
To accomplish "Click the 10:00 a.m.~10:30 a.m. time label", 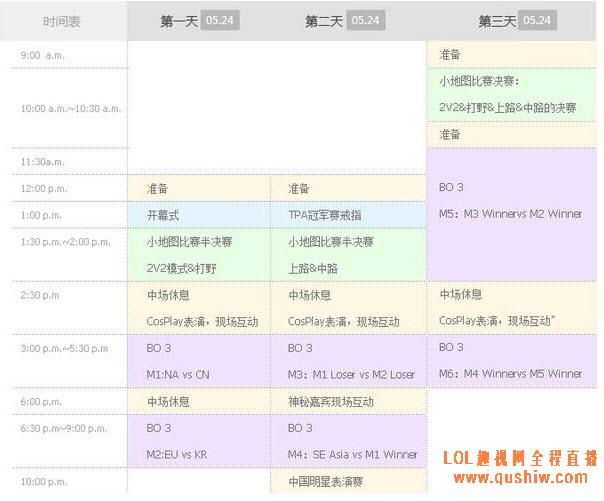I will pyautogui.click(x=71, y=109).
